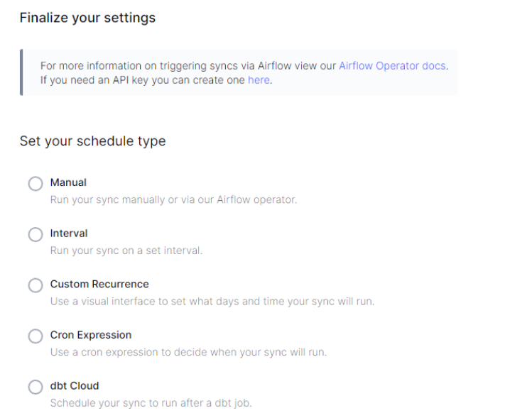Click 'Schedule your sync to run after a dbt job.'
The width and height of the screenshot is (532, 418).
pyautogui.click(x=151, y=403)
